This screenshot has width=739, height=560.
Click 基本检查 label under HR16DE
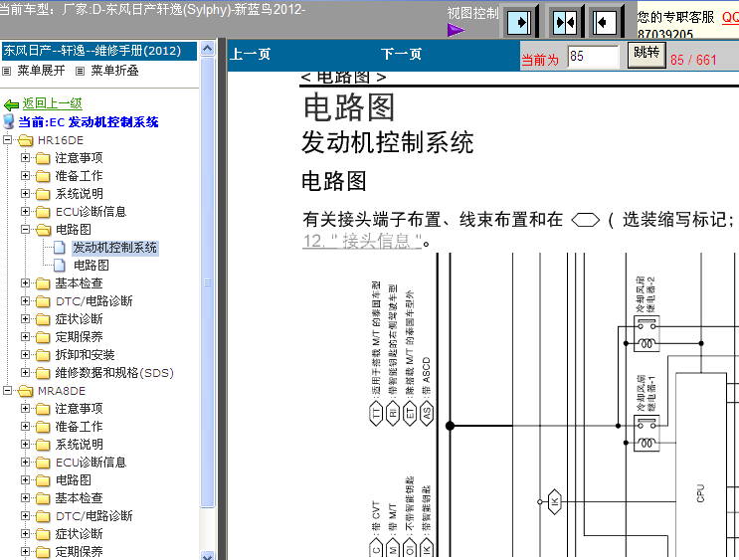pyautogui.click(x=79, y=283)
